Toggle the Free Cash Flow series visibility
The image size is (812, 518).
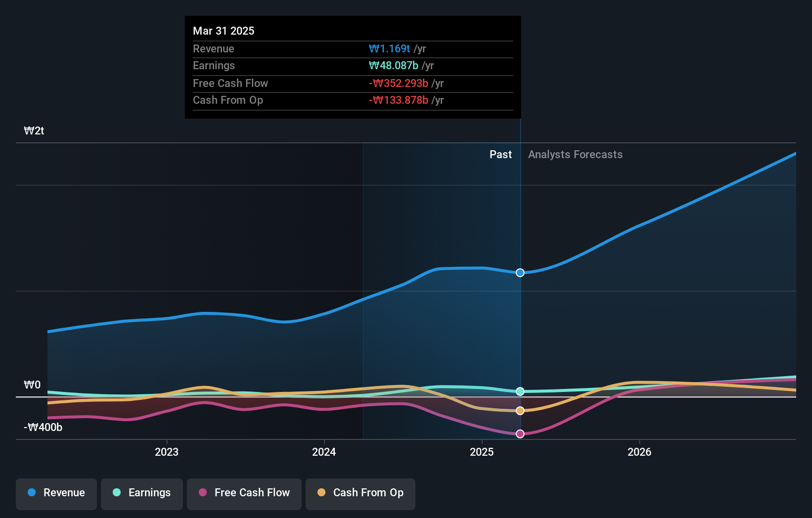tap(244, 493)
